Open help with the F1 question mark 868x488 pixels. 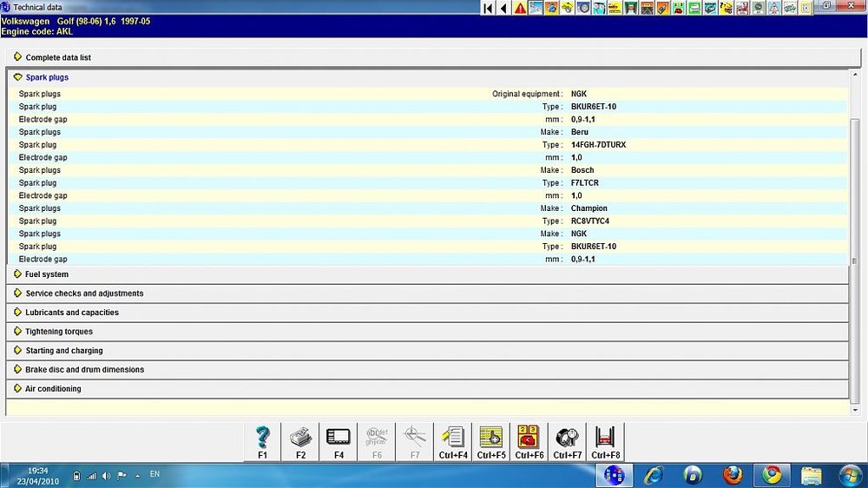coord(263,442)
